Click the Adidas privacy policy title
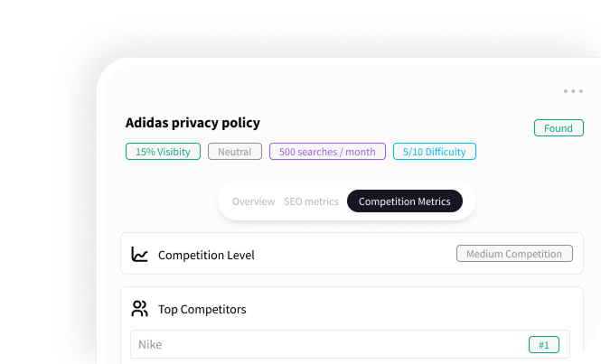 [193, 123]
